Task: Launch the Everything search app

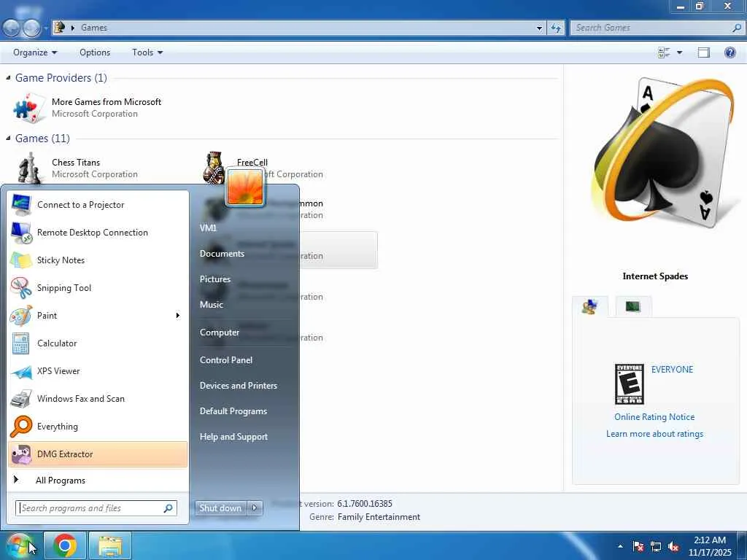Action: point(98,426)
